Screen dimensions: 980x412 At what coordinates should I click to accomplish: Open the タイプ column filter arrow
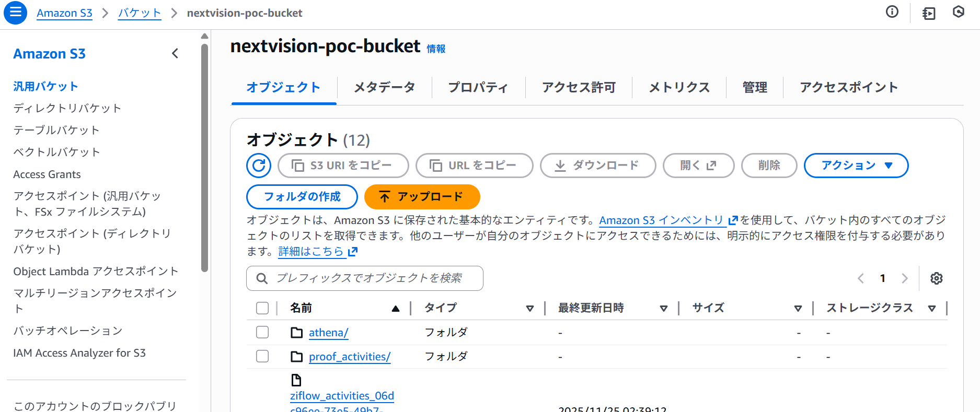tap(529, 309)
